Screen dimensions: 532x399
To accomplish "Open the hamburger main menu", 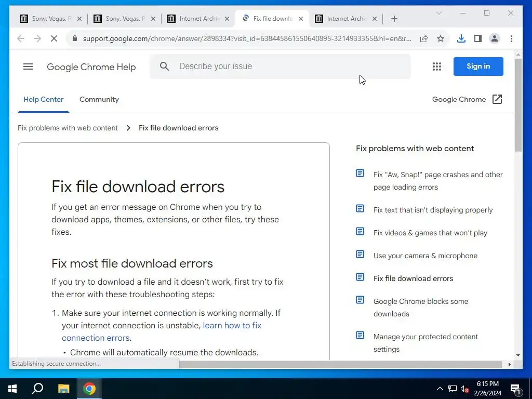I will tap(28, 66).
